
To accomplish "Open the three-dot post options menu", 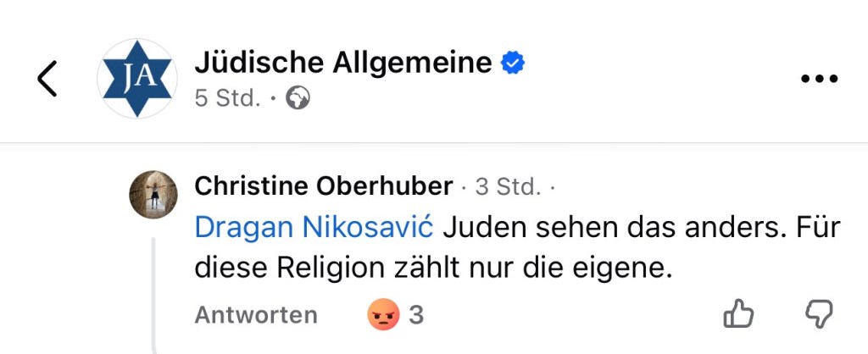I will click(819, 79).
